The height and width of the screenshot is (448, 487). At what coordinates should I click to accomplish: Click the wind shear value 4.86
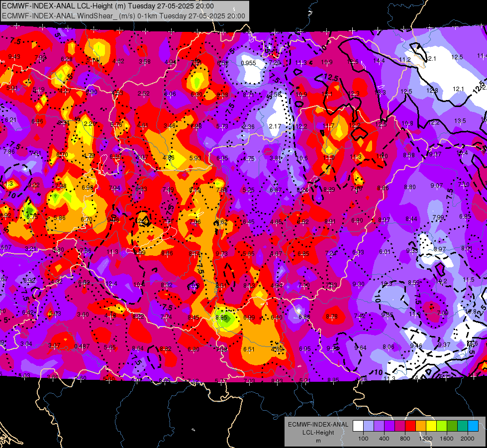[x=168, y=158]
